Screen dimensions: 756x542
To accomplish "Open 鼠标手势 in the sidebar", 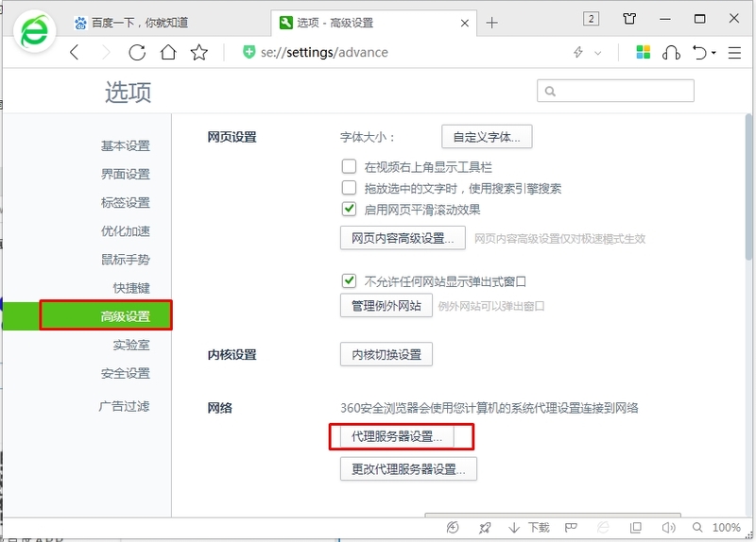I will (126, 259).
